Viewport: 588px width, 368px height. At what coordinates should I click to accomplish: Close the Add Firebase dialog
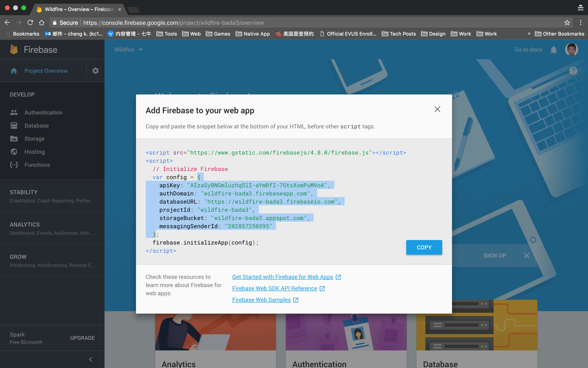point(437,109)
